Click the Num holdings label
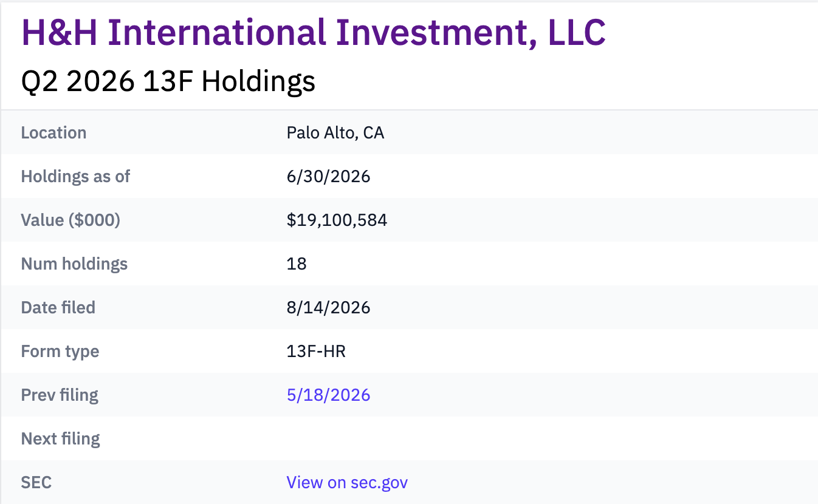Screen dimensions: 818x504 74,264
